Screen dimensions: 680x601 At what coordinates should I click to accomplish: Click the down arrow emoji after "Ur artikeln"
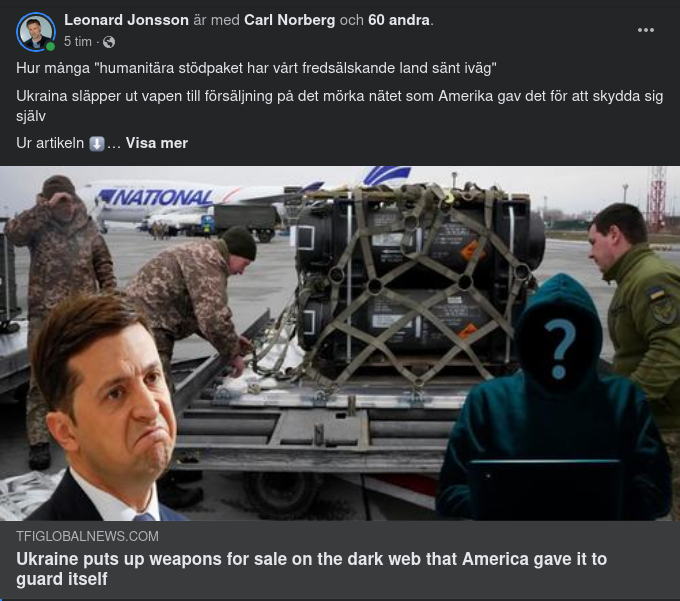97,144
